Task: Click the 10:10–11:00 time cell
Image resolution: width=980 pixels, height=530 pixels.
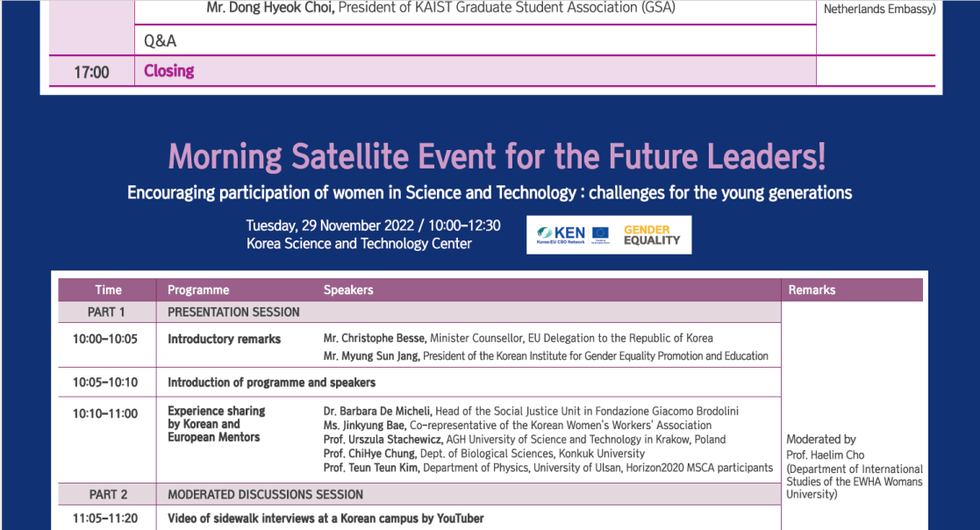Action: pyautogui.click(x=105, y=414)
